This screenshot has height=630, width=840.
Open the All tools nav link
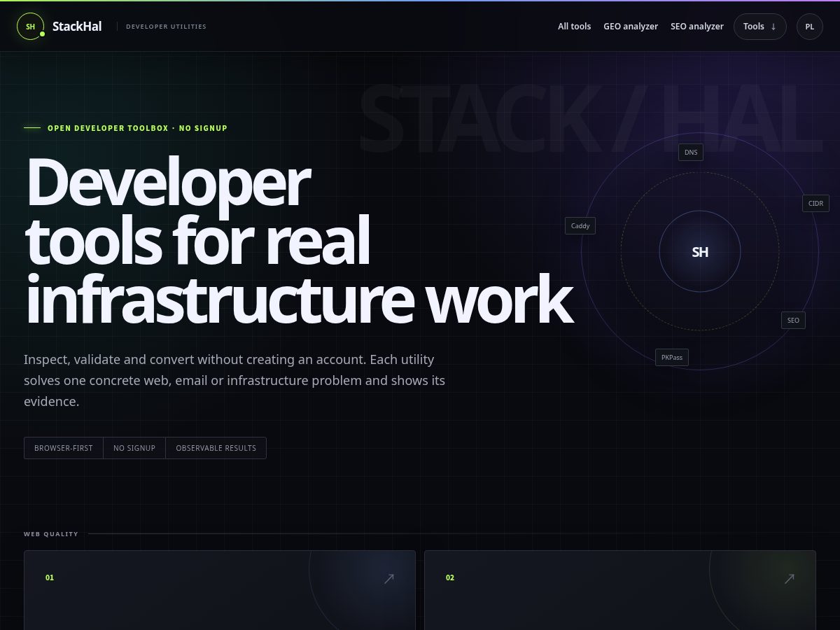coord(574,27)
